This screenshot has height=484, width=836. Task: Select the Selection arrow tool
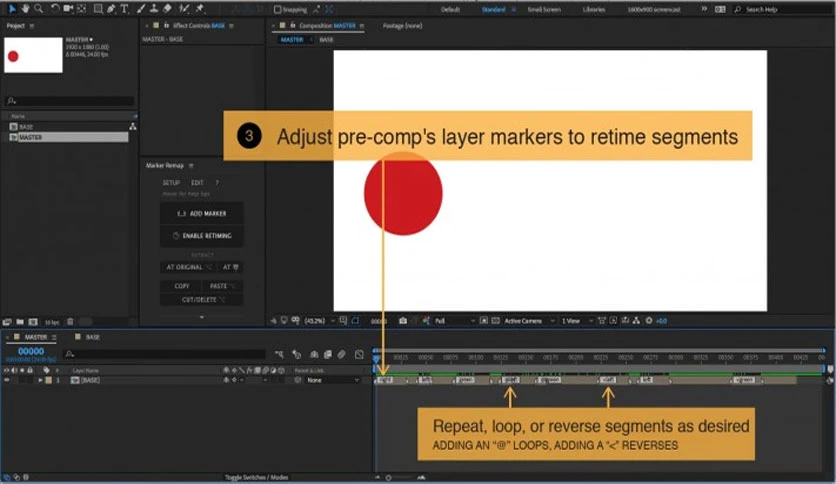(x=12, y=9)
